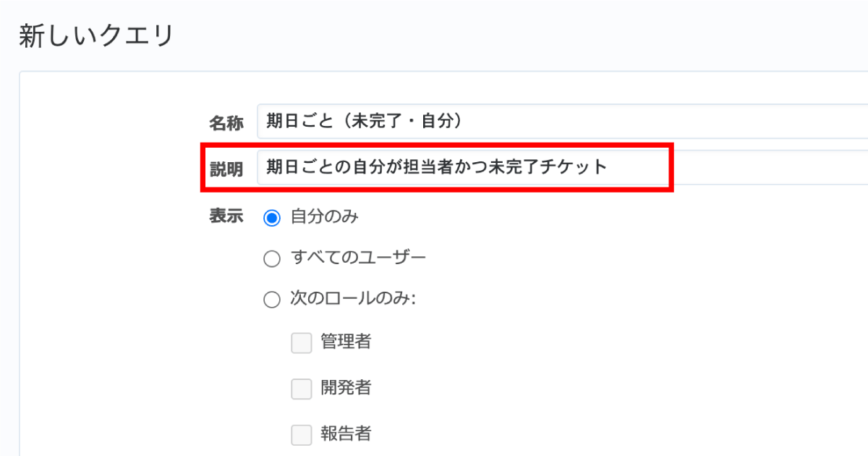The width and height of the screenshot is (868, 456).
Task: Click the 名称 field label
Action: click(226, 123)
